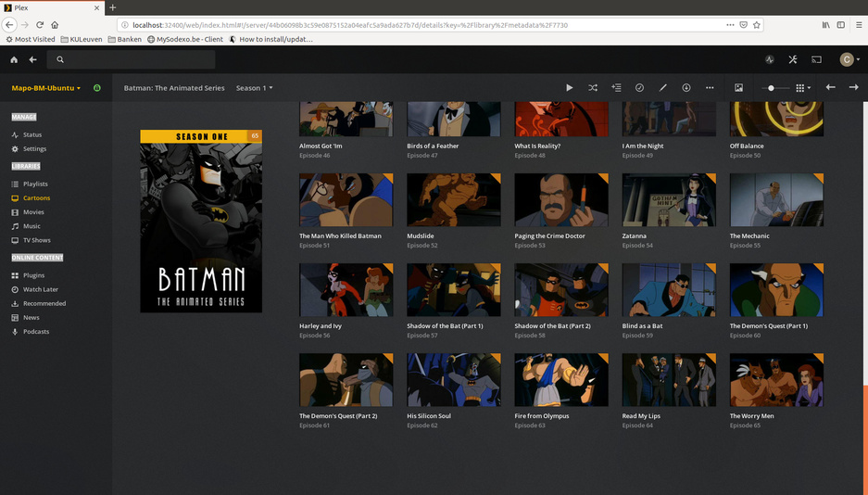Image resolution: width=868 pixels, height=495 pixels.
Task: Open Mudslide episode thumbnail
Action: tap(453, 200)
